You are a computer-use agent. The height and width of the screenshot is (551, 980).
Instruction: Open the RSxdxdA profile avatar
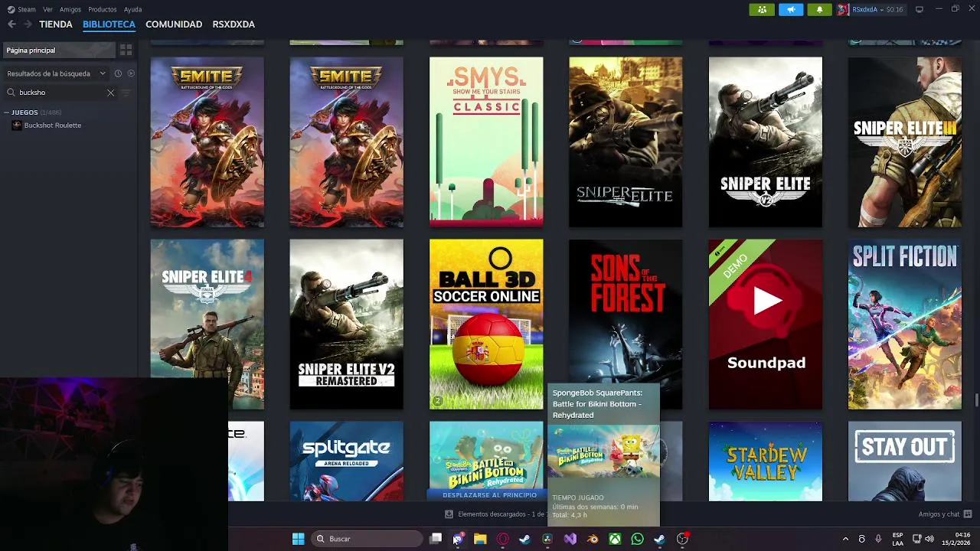point(843,9)
